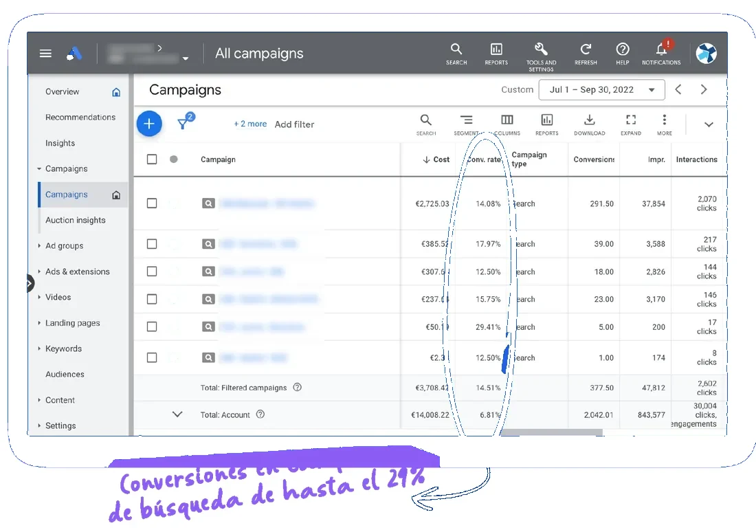
Task: Check the row with 1.00 conversions
Action: (152, 357)
